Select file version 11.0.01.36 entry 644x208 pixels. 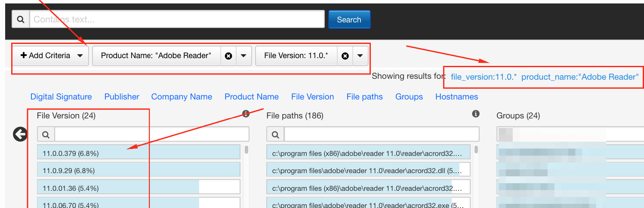(138, 188)
